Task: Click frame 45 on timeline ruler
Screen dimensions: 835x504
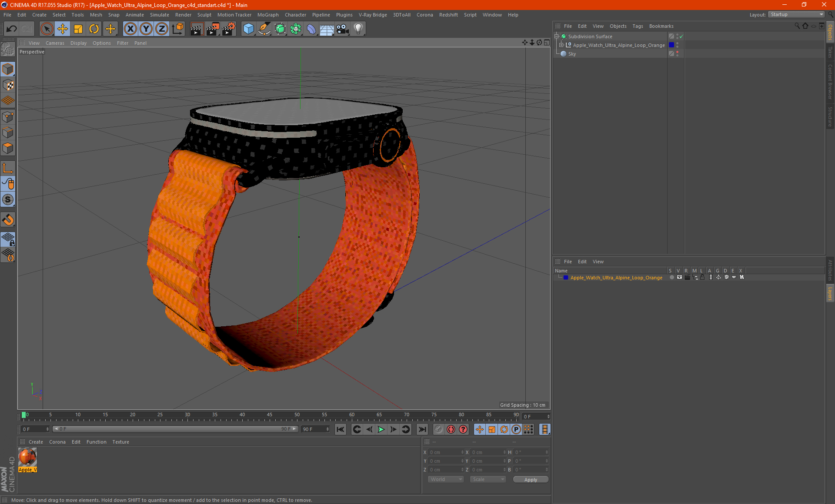Action: pos(270,415)
